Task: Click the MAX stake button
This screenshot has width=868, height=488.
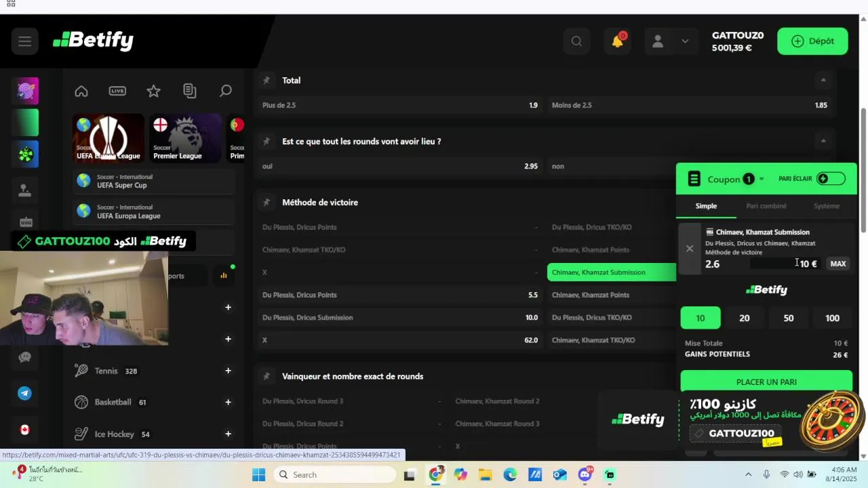Action: point(838,264)
